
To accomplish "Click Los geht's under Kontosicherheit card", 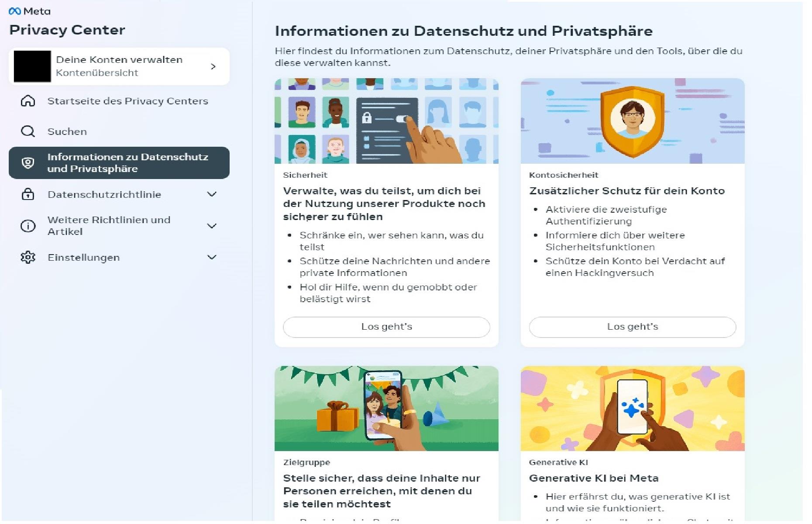I will (632, 327).
